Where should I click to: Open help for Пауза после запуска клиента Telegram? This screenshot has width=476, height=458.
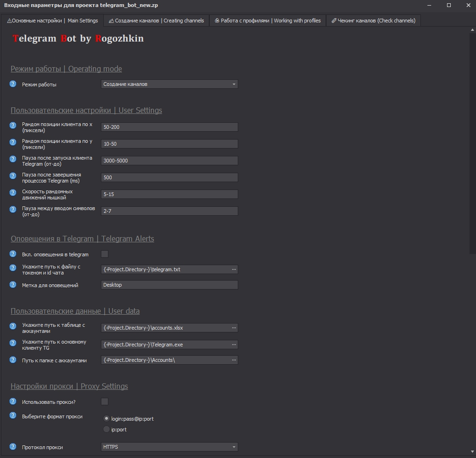[x=13, y=159]
